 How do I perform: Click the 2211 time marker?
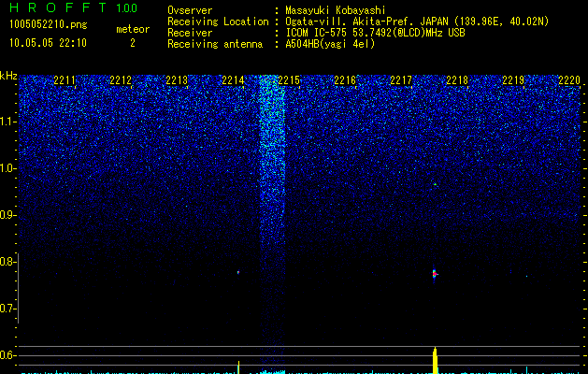65,80
